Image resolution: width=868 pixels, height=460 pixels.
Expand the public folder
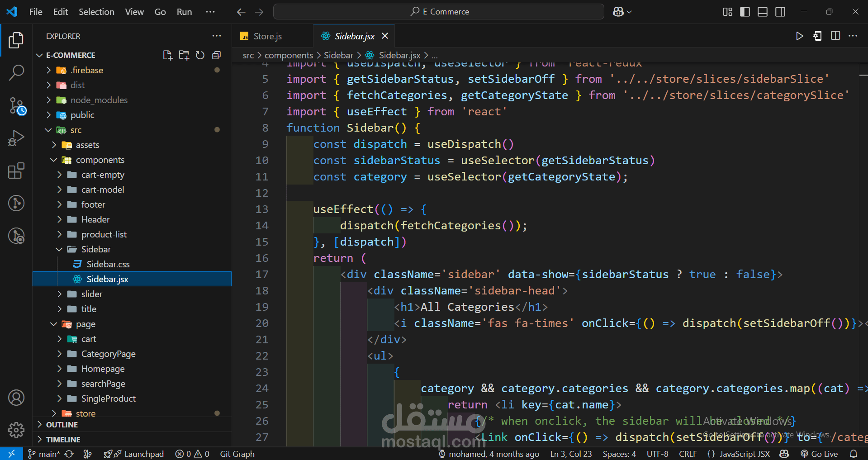point(132,115)
